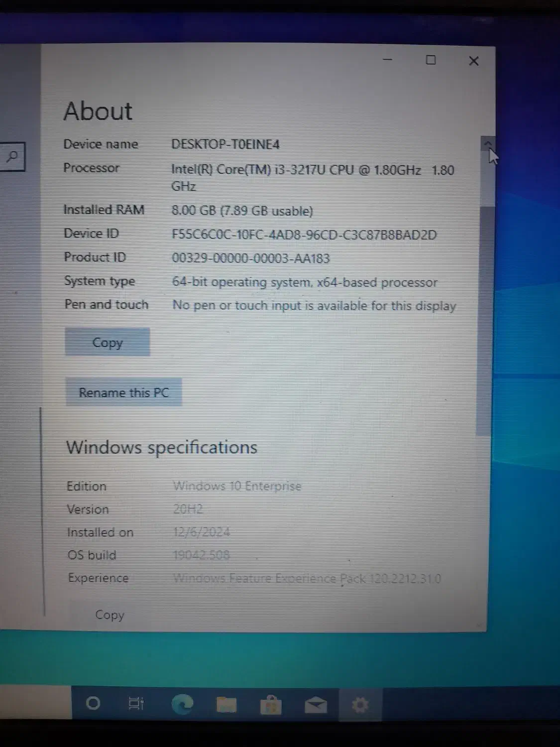Open Microsoft Edge from the taskbar

183,705
